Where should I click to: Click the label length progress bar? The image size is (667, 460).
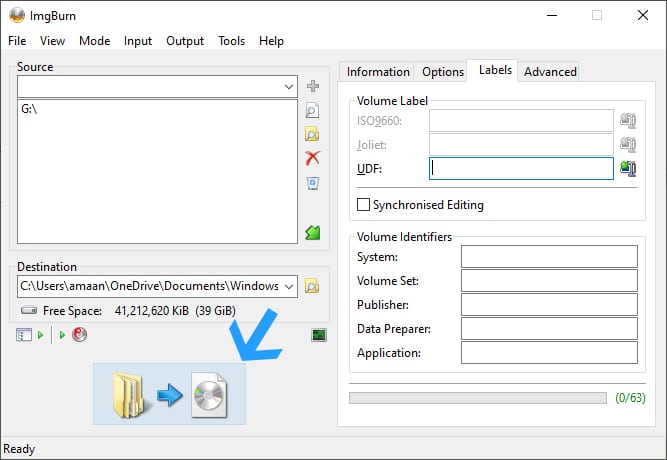(478, 398)
